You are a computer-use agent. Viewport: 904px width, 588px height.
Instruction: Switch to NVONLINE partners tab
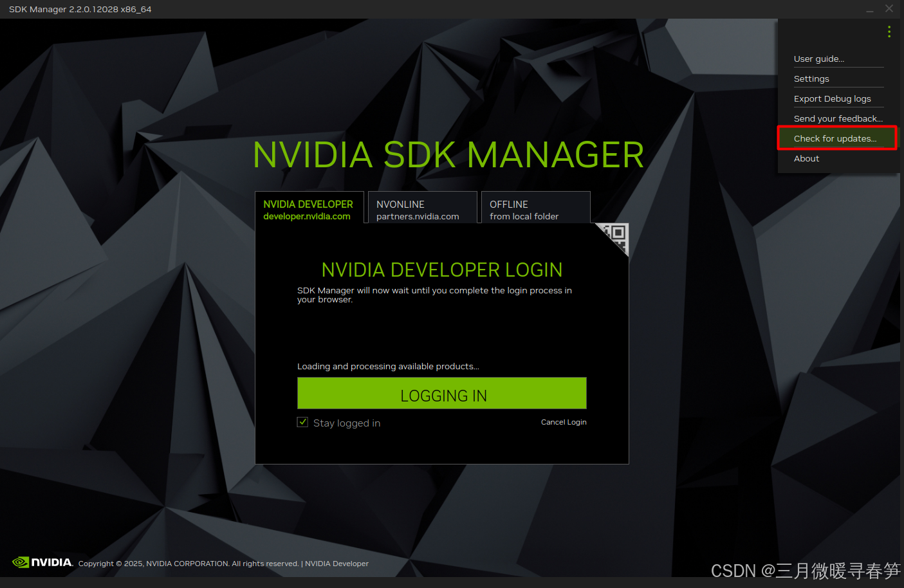pyautogui.click(x=422, y=208)
